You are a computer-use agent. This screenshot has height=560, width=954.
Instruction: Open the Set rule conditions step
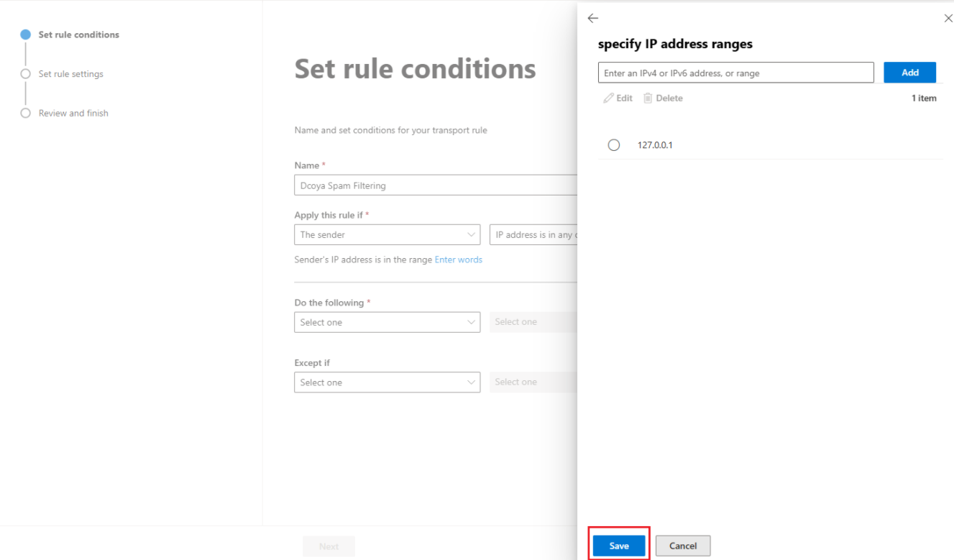[79, 35]
